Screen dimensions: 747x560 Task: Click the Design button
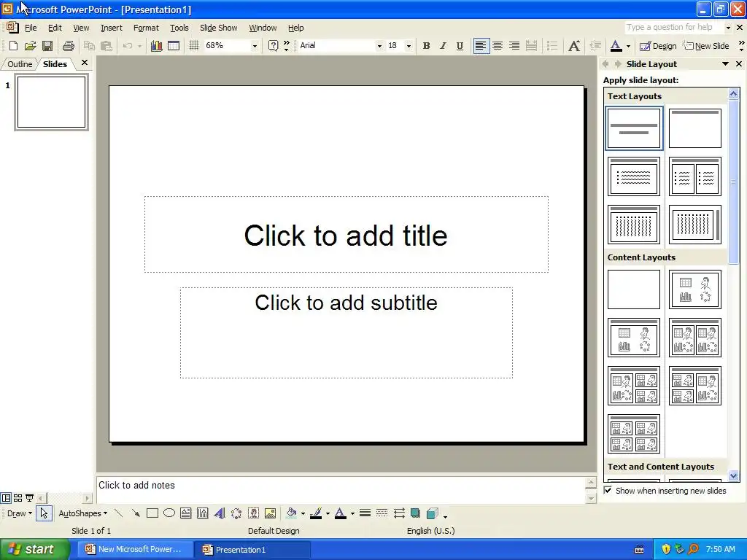pos(658,46)
